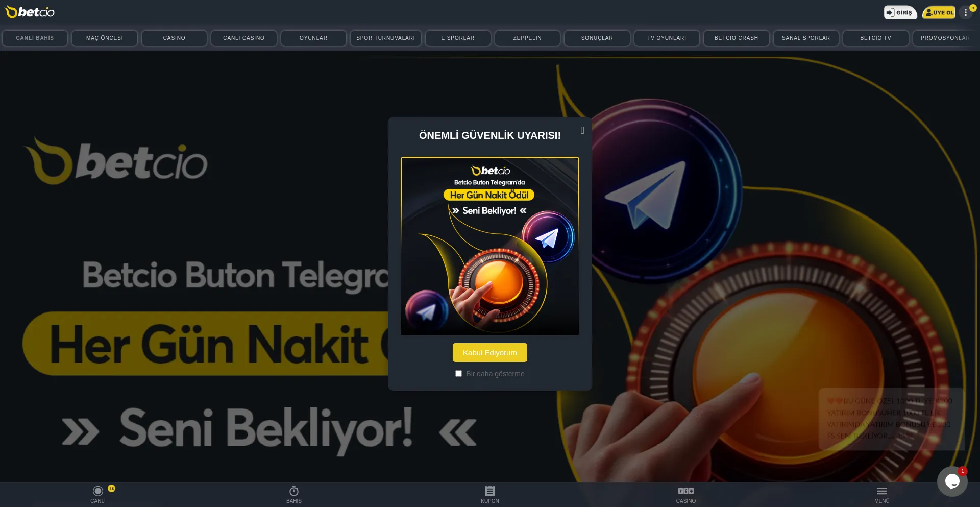Screen dimensions: 980x507
Task: Open the Casino slot icon in bottom bar
Action: point(685,491)
